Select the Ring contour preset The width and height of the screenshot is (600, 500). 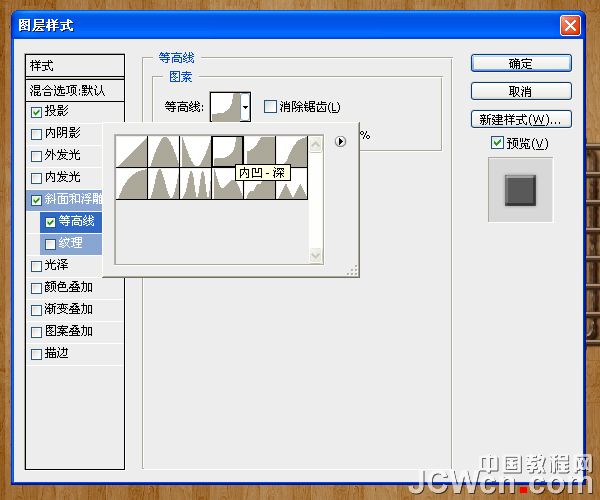tap(164, 184)
